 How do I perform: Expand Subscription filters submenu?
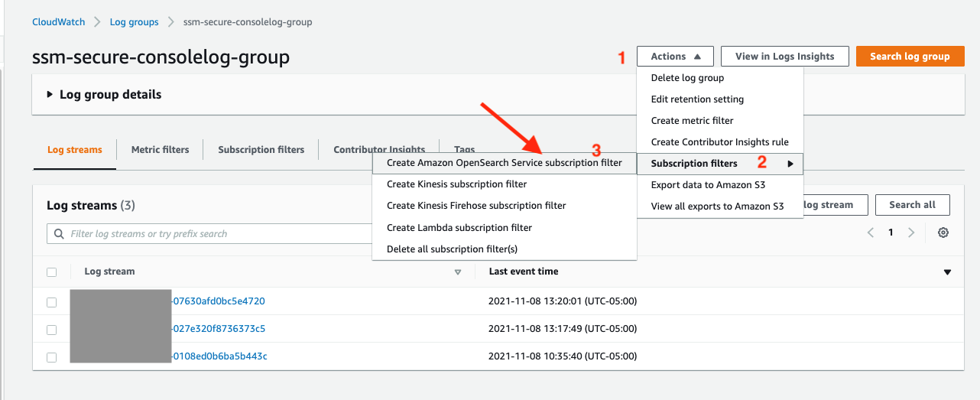click(x=720, y=163)
